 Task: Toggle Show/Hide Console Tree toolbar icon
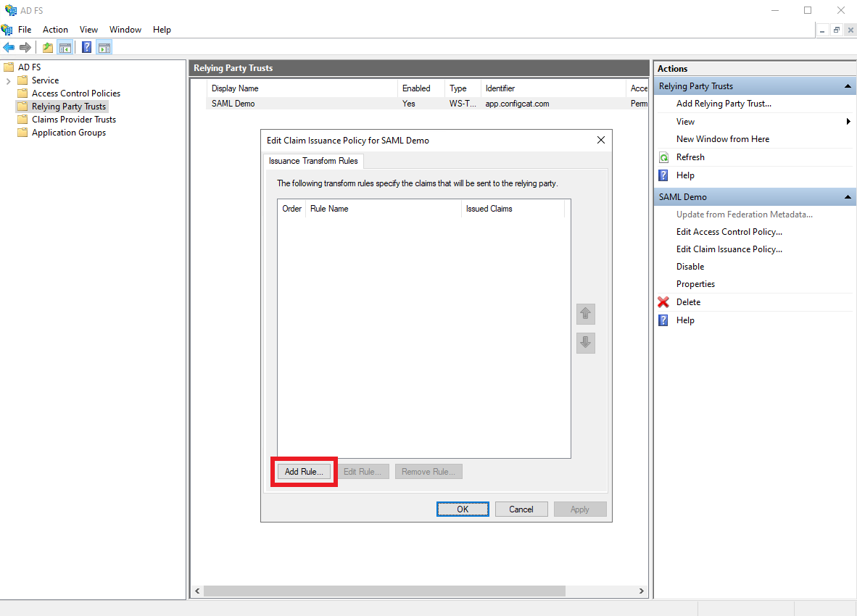point(65,48)
